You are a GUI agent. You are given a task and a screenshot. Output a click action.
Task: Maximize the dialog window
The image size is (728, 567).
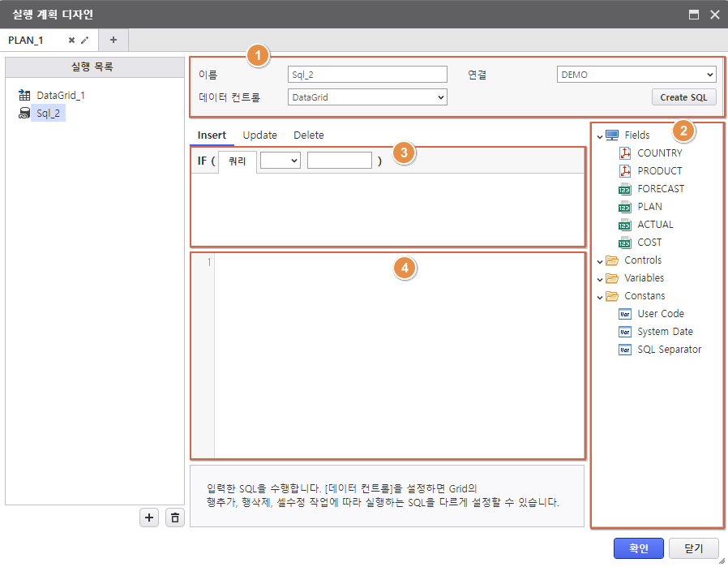(x=694, y=15)
